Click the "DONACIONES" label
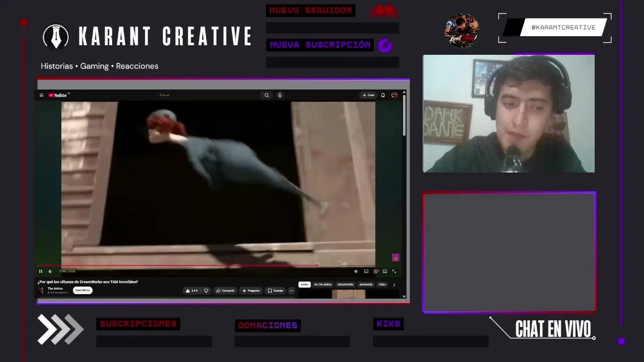Viewport: 644px width, 362px height. click(268, 325)
